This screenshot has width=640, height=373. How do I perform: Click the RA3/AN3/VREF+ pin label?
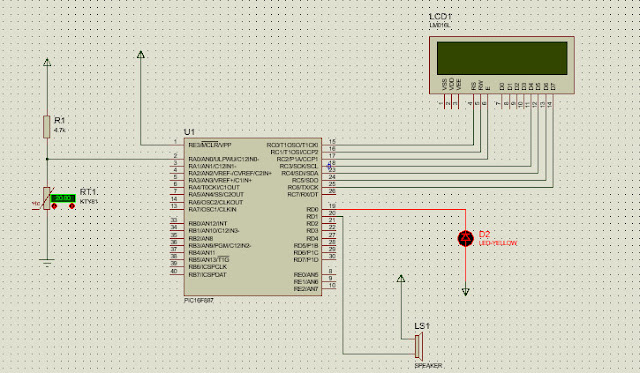pyautogui.click(x=220, y=180)
